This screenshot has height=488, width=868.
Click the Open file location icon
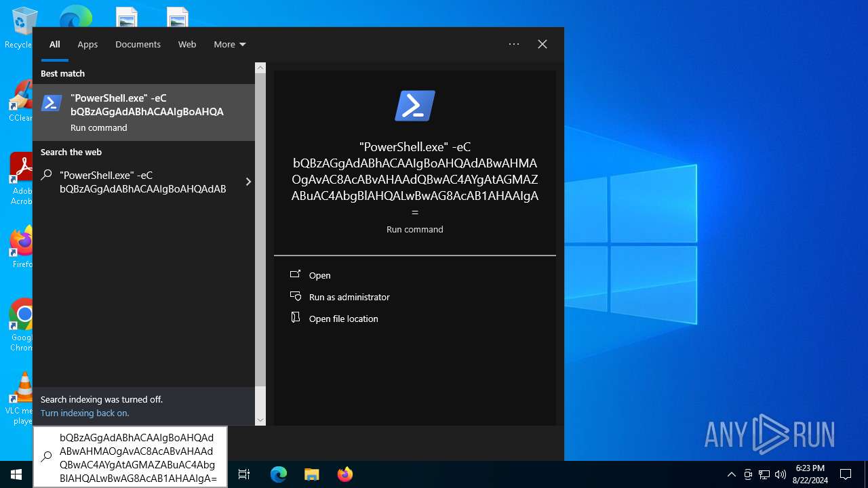pos(295,318)
